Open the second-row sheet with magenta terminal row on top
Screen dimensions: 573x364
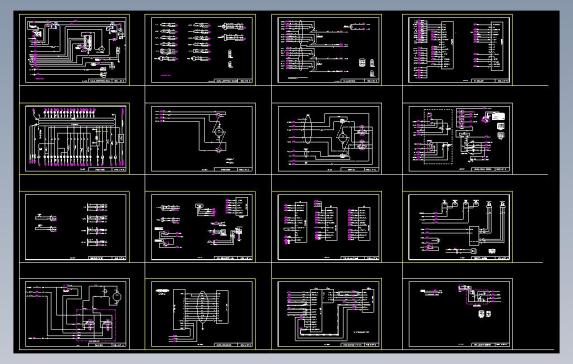tap(75, 138)
